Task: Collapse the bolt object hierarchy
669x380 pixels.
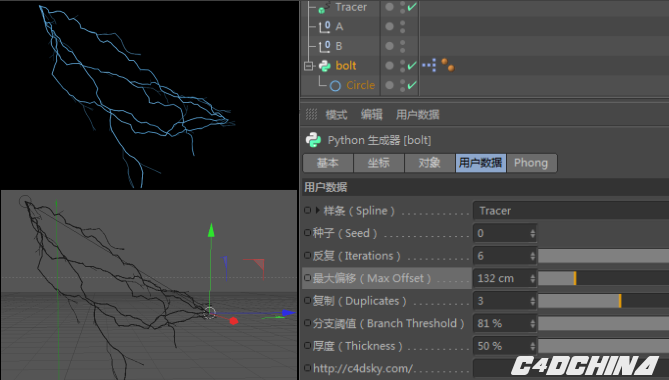Action: tap(308, 66)
